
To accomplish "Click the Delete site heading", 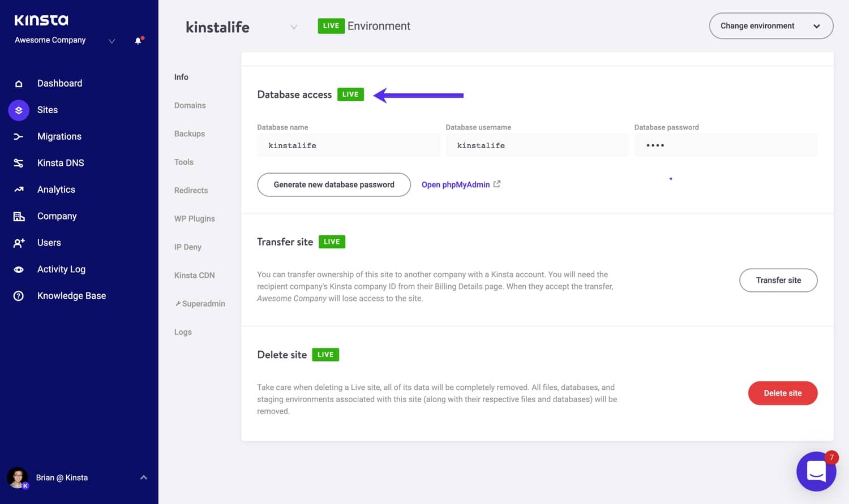I will 282,355.
